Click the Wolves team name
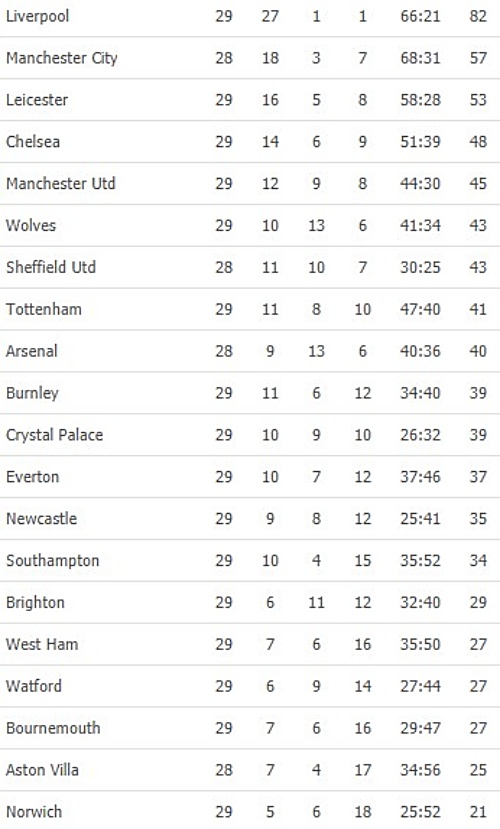 coord(31,225)
